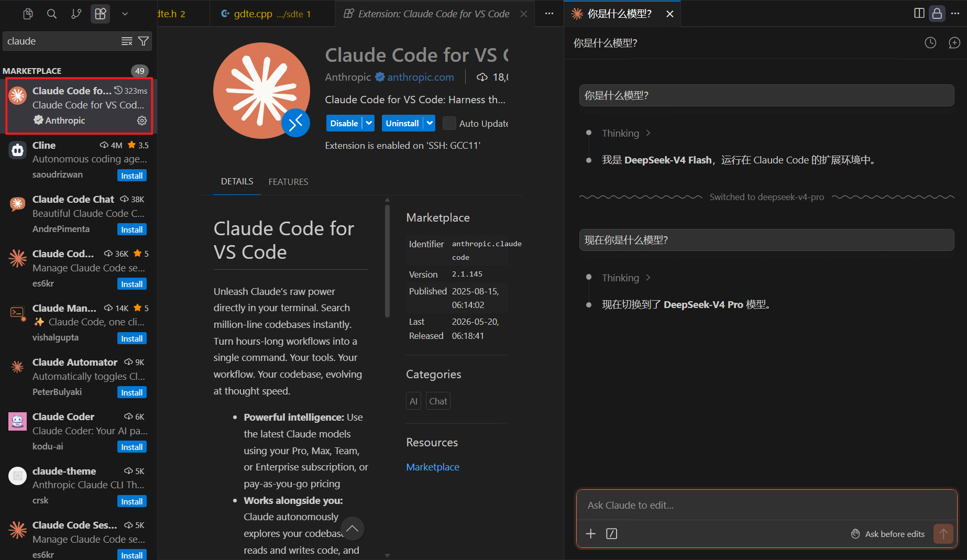Toggle the Auto Update checkbox
The image size is (967, 560).
[449, 123]
